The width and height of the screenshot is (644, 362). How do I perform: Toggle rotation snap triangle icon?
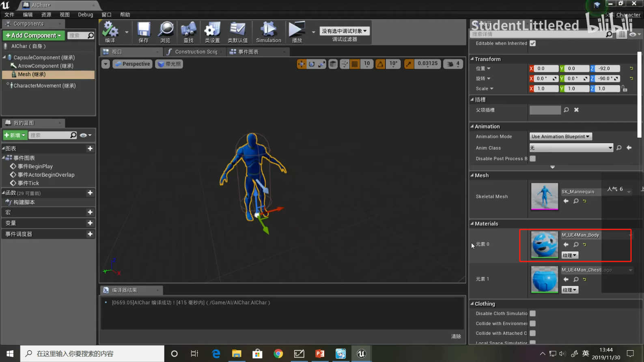point(380,64)
